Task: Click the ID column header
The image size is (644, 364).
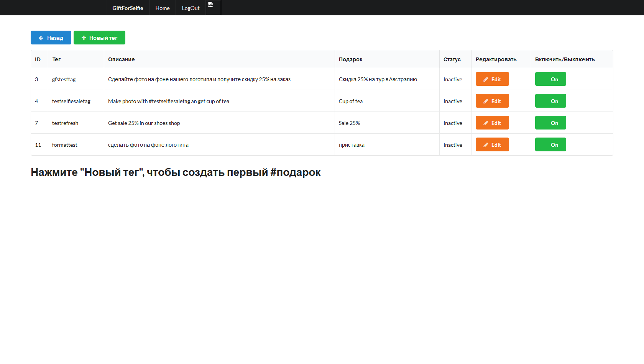Action: pos(39,59)
